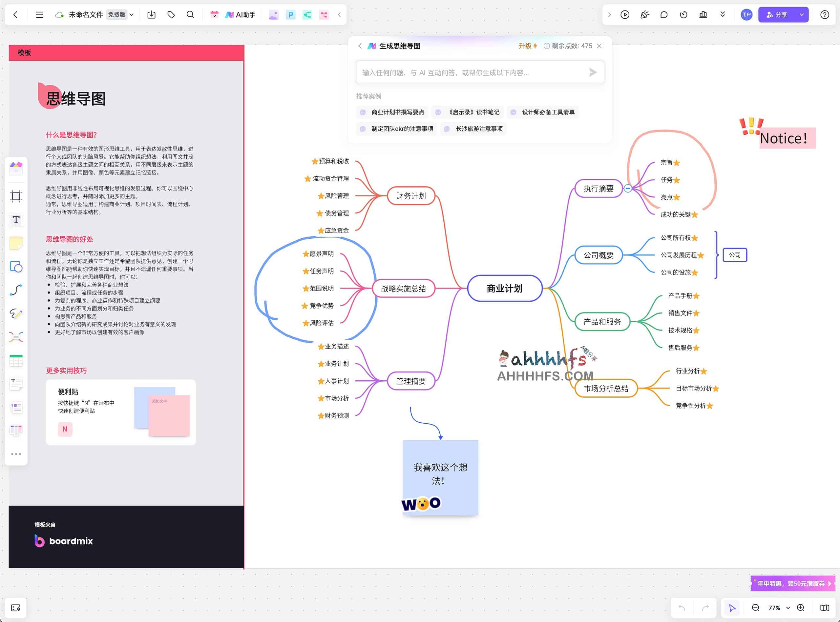Open the hamburger main menu

[39, 15]
